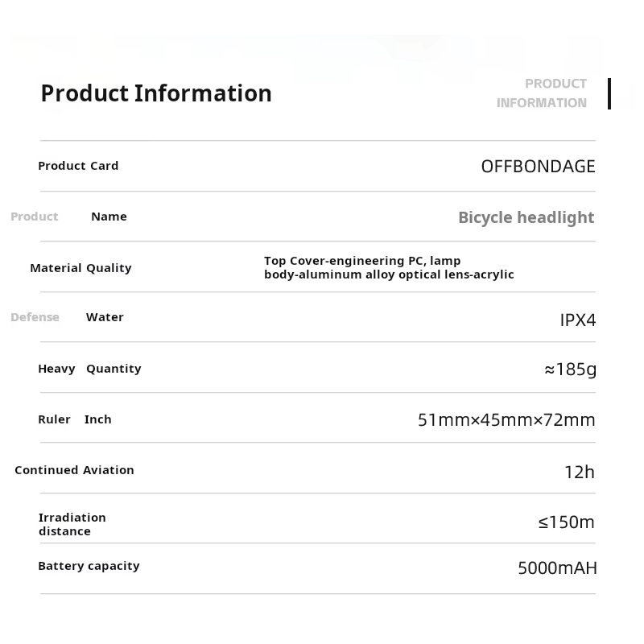Click the Irradiation distance label
Viewport: 644px width, 644px height.
point(72,524)
